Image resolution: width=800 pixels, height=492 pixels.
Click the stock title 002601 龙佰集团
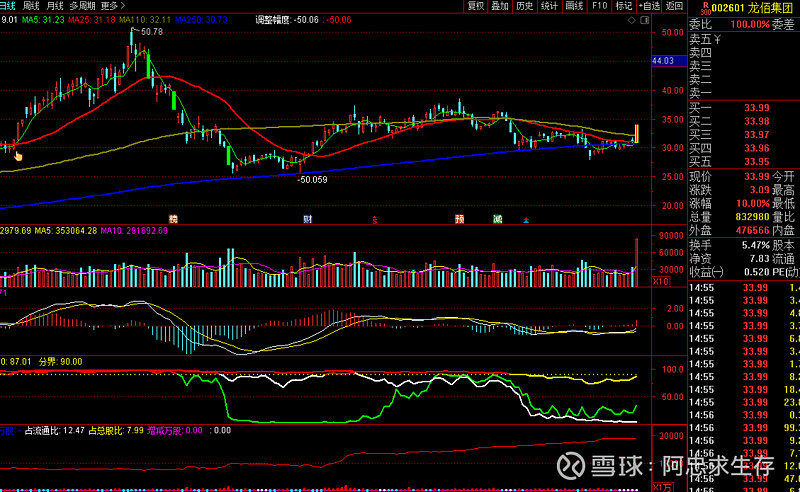[752, 8]
